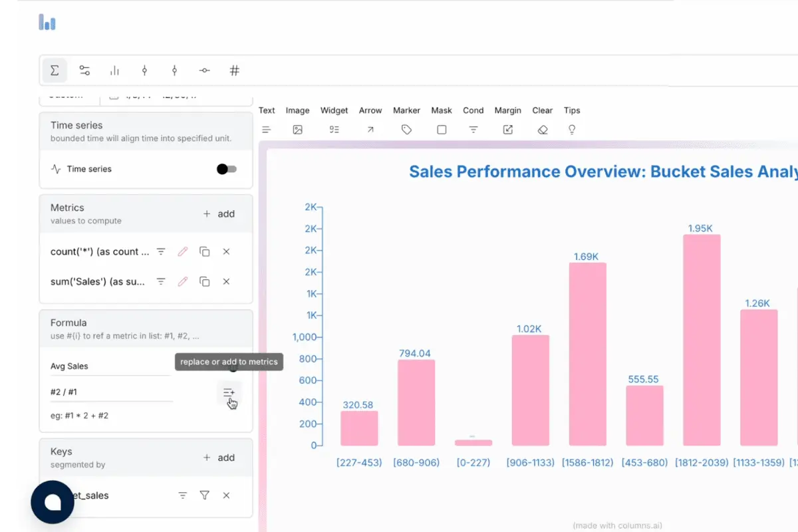Click the Image insert icon

pos(297,130)
